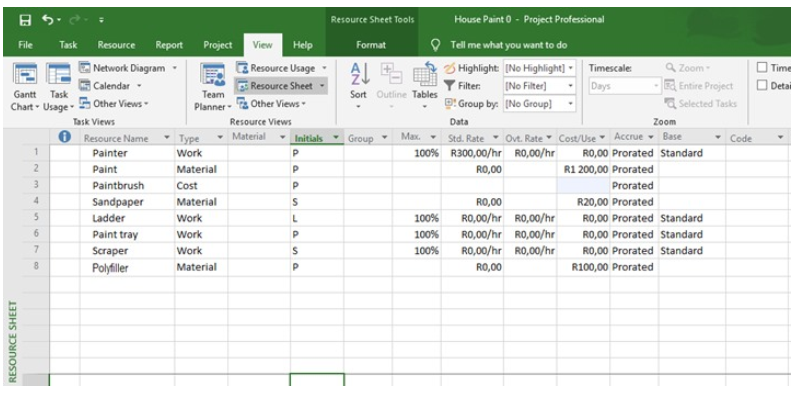
Task: Click the Code column header
Action: (757, 138)
